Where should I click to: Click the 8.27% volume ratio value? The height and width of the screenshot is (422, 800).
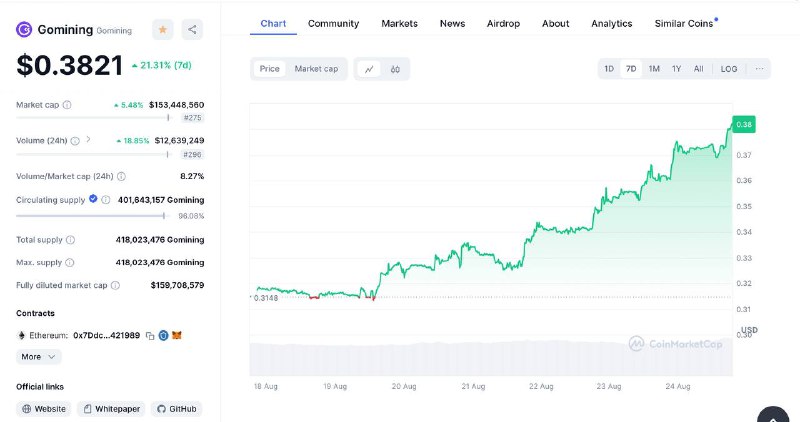click(192, 176)
